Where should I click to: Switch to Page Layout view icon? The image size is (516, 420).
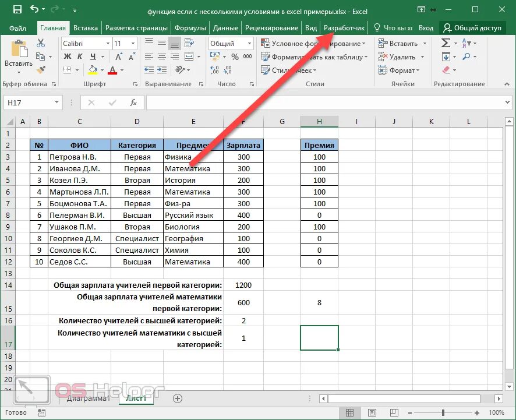tap(372, 412)
